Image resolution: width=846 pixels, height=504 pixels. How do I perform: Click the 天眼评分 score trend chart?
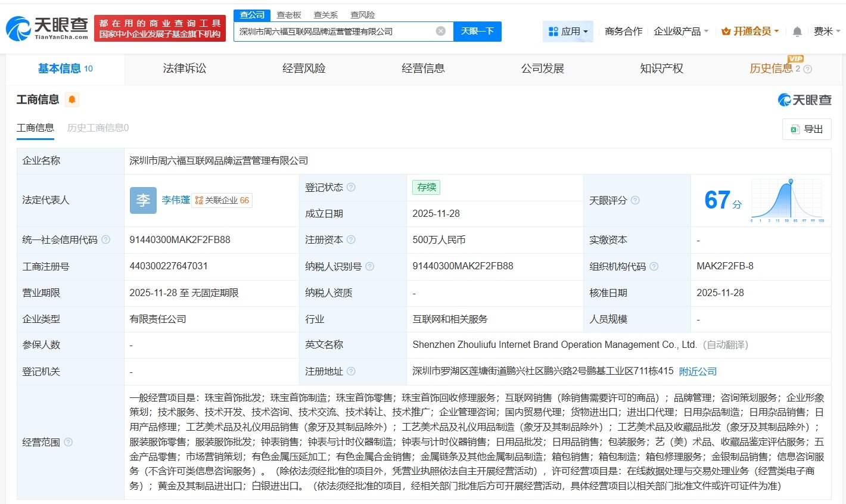coord(785,200)
